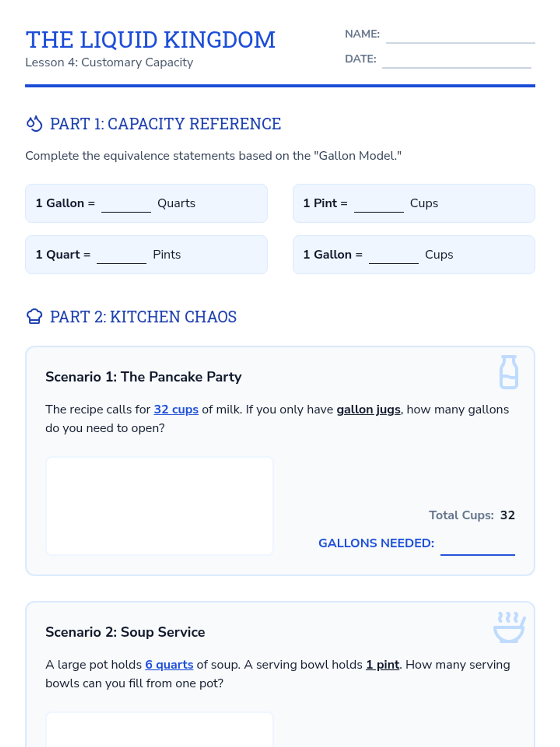Image resolution: width=560 pixels, height=747 pixels.
Task: Click the Soup Service work box
Action: tap(160, 730)
